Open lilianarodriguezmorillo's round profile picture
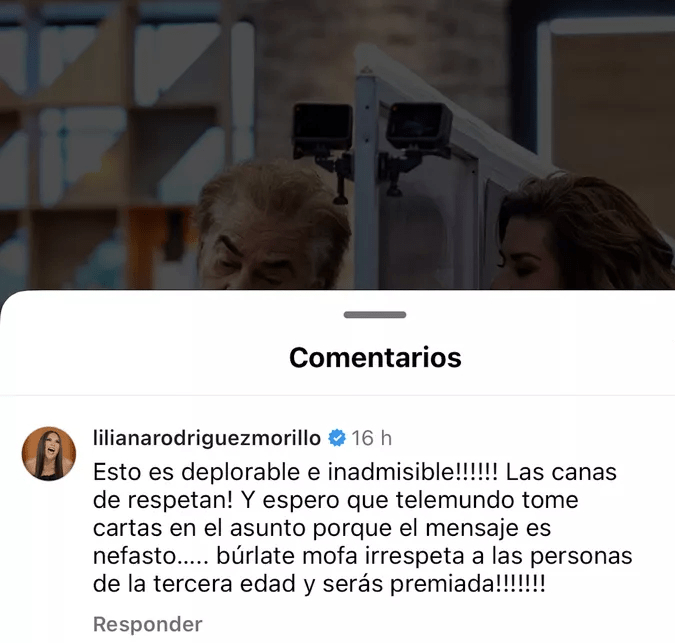The height and width of the screenshot is (643, 675). (x=49, y=454)
